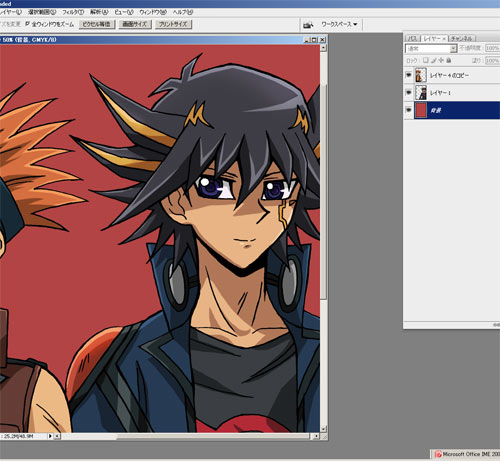Click the Microsoft Office IME taskbar item
This screenshot has height=461, width=500.
click(x=466, y=454)
